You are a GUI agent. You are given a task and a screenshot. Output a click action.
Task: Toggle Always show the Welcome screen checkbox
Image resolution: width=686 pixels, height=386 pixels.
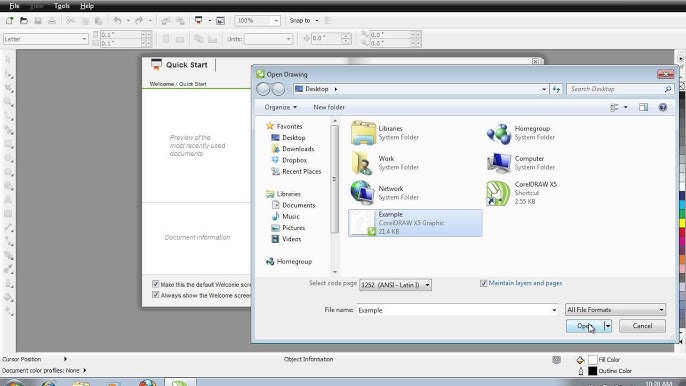pos(155,295)
